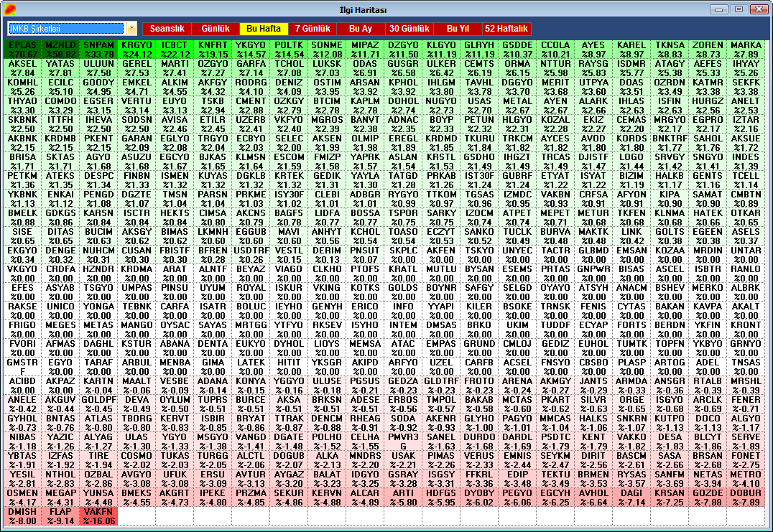Click the SAHOL stock cell
The image size is (773, 532).
tap(708, 144)
